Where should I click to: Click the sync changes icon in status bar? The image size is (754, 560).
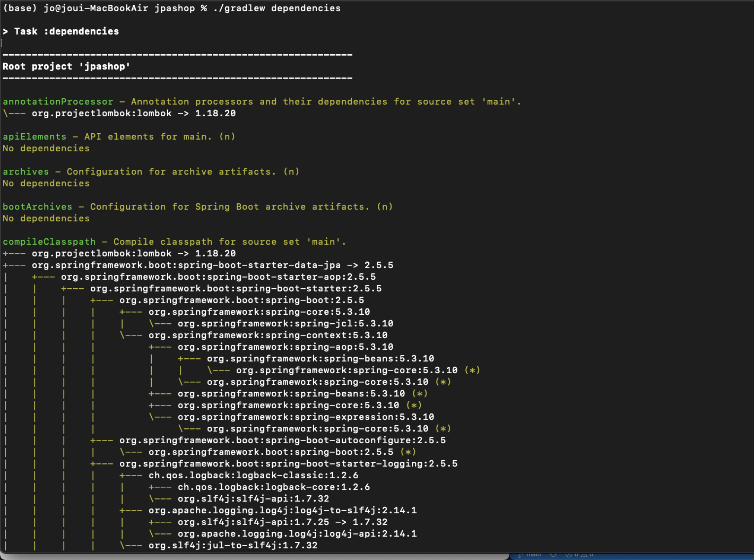(553, 555)
